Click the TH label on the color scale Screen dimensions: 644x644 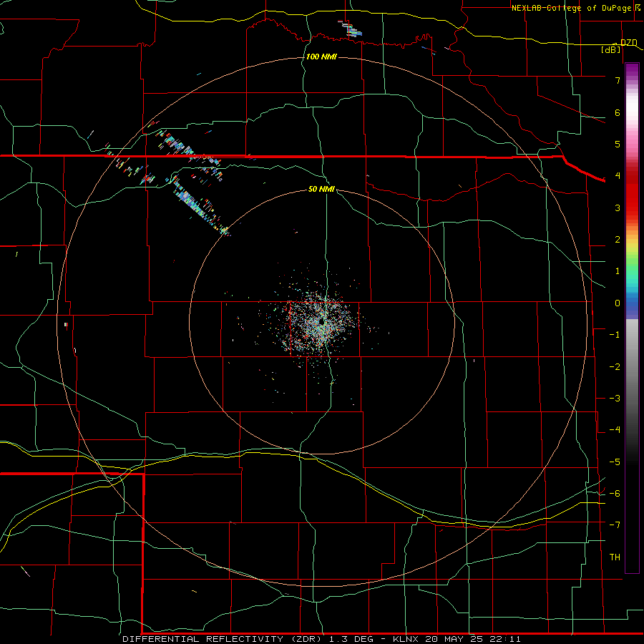[615, 557]
